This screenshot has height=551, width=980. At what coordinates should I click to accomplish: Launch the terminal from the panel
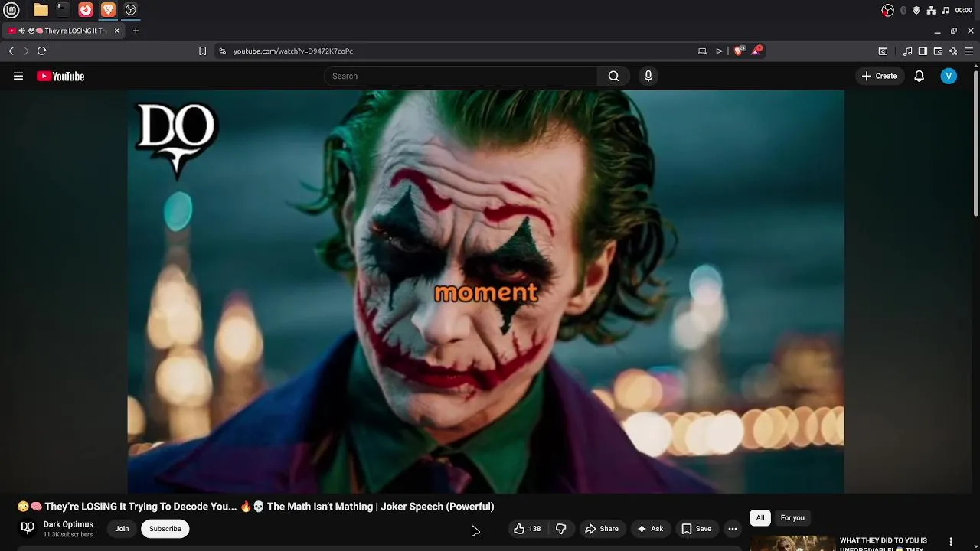(x=63, y=10)
